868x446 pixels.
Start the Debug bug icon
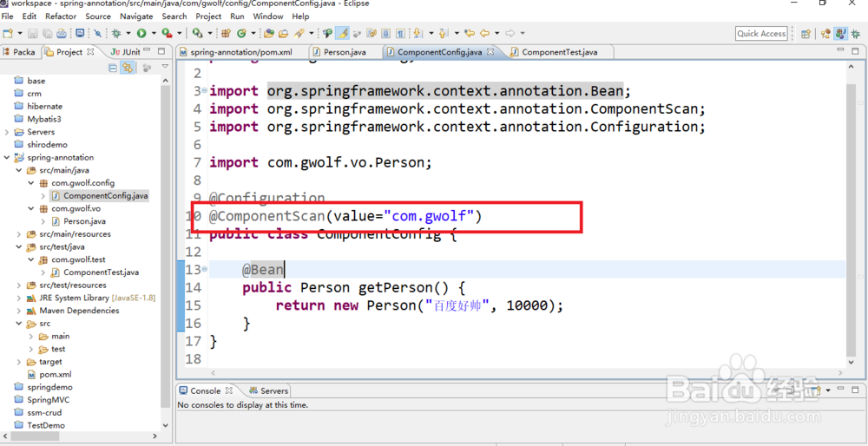tap(116, 33)
